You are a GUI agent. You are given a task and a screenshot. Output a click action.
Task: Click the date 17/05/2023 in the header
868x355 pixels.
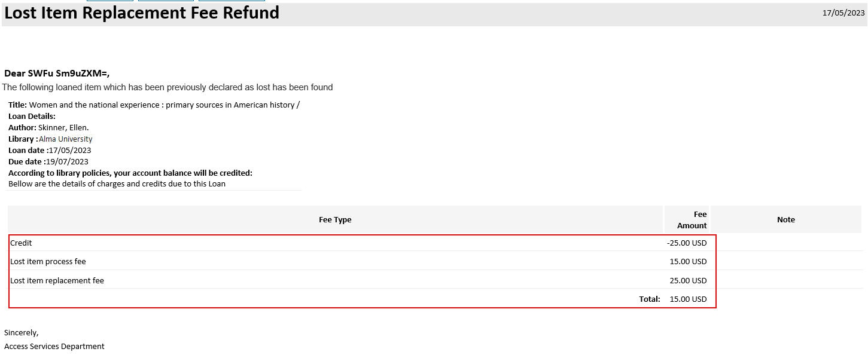point(843,13)
